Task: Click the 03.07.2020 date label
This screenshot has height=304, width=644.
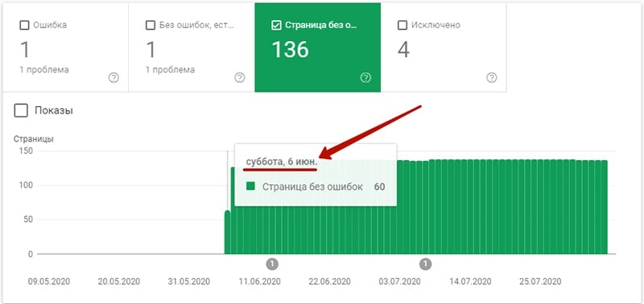Action: tap(399, 281)
